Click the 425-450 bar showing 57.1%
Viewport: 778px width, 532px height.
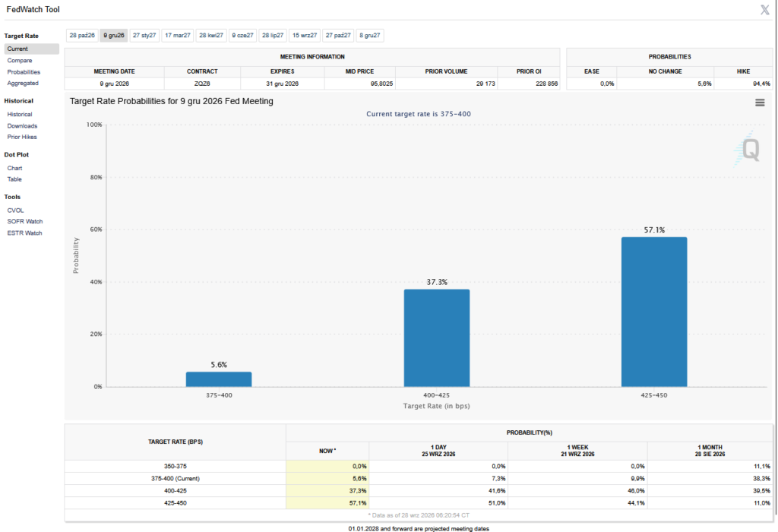654,312
